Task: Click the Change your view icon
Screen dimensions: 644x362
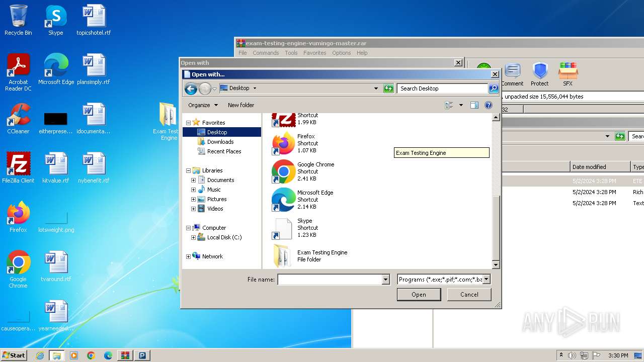Action: point(449,105)
